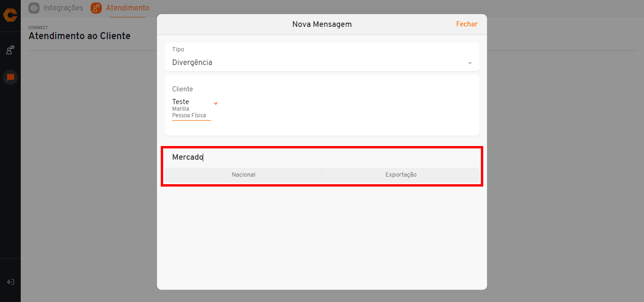Expand the Tipo dropdown arrow
The height and width of the screenshot is (302, 644).
tap(470, 63)
